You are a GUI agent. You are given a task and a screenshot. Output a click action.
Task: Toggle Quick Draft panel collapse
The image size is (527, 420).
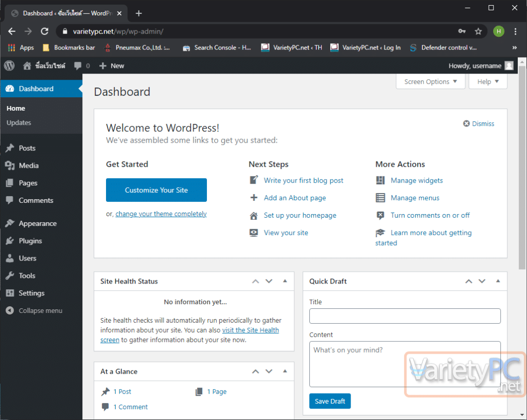[498, 281]
